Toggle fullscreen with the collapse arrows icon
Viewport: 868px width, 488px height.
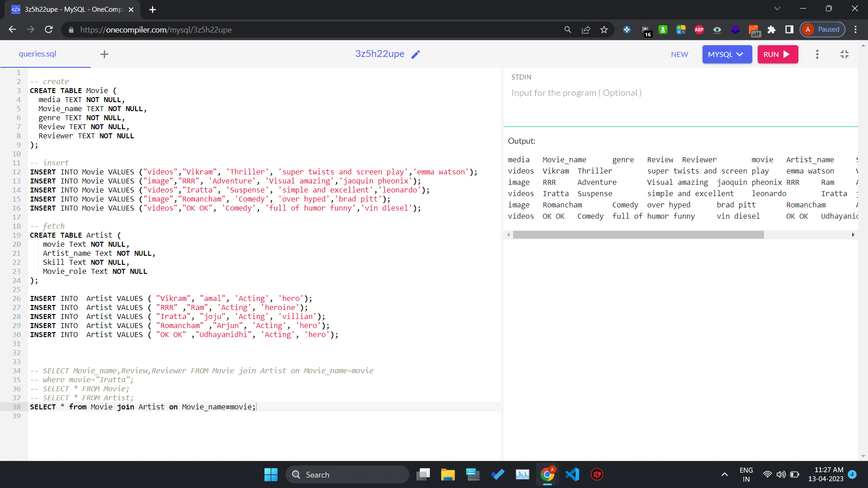[844, 54]
